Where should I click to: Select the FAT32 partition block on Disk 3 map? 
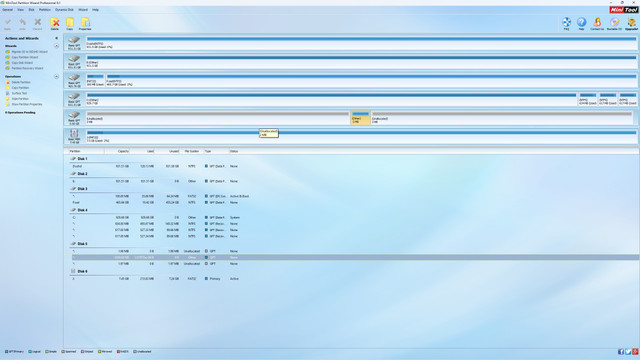point(95,80)
